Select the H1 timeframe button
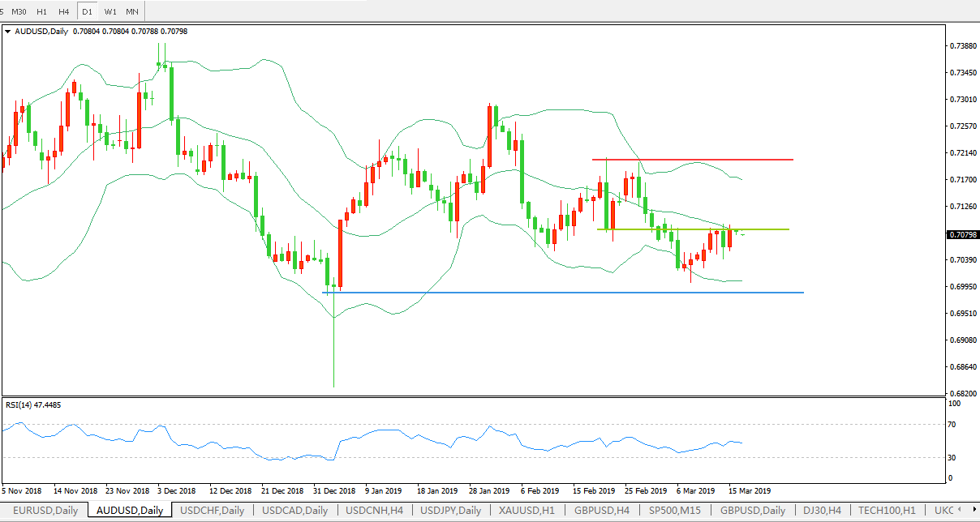 (41, 11)
